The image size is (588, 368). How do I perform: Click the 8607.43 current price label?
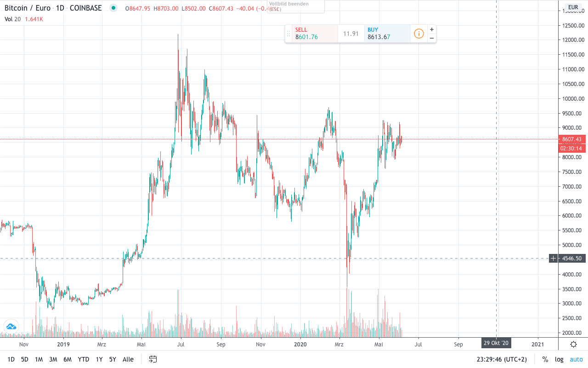coord(571,139)
